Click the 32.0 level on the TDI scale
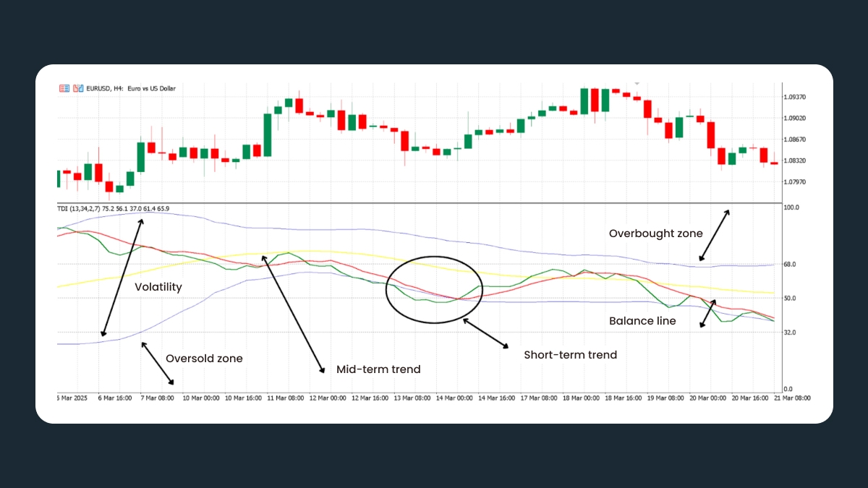868x488 pixels. [790, 333]
